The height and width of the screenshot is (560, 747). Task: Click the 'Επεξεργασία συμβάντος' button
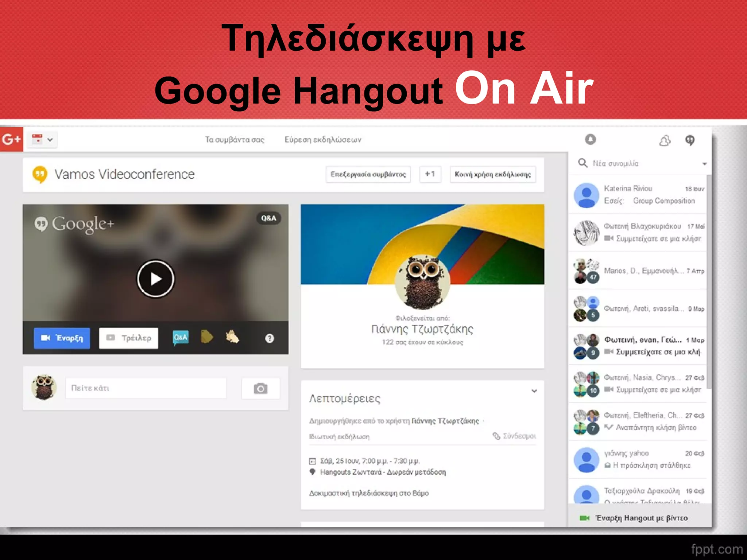pos(368,174)
